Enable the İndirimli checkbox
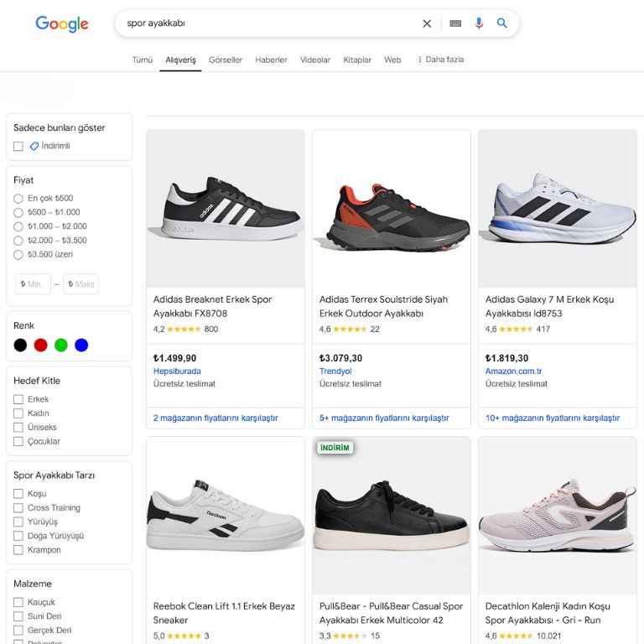The image size is (644, 644). coord(18,146)
